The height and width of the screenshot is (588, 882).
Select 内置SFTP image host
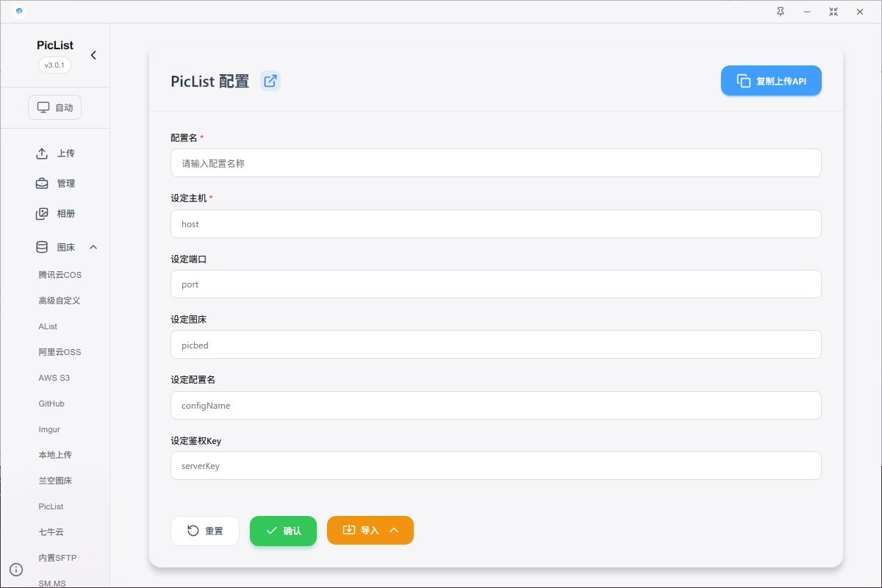pos(57,558)
